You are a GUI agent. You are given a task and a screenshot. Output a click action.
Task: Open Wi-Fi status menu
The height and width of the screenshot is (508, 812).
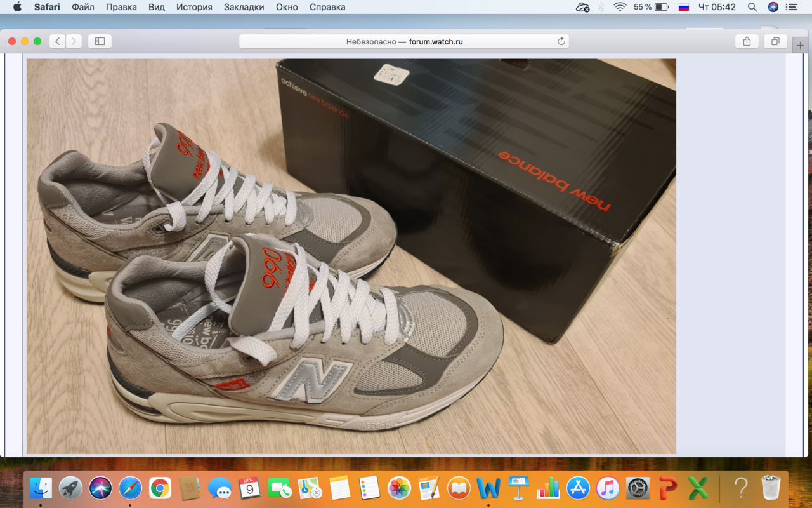[620, 7]
